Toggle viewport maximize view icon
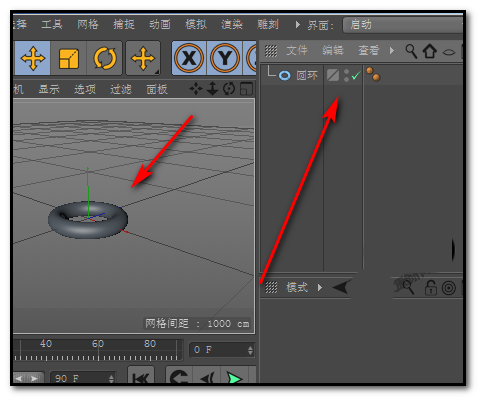Image resolution: width=477 pixels, height=397 pixels. [246, 89]
